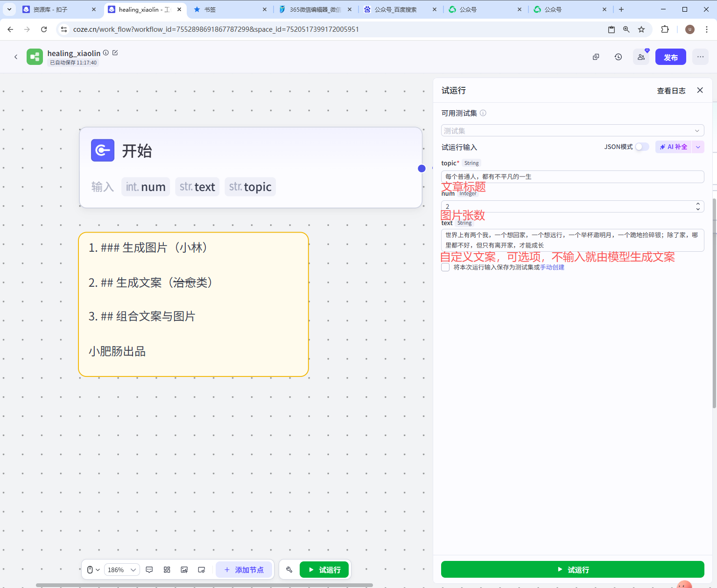Image resolution: width=717 pixels, height=588 pixels.
Task: Click the yellow note 小肥肠出品
Action: (117, 351)
